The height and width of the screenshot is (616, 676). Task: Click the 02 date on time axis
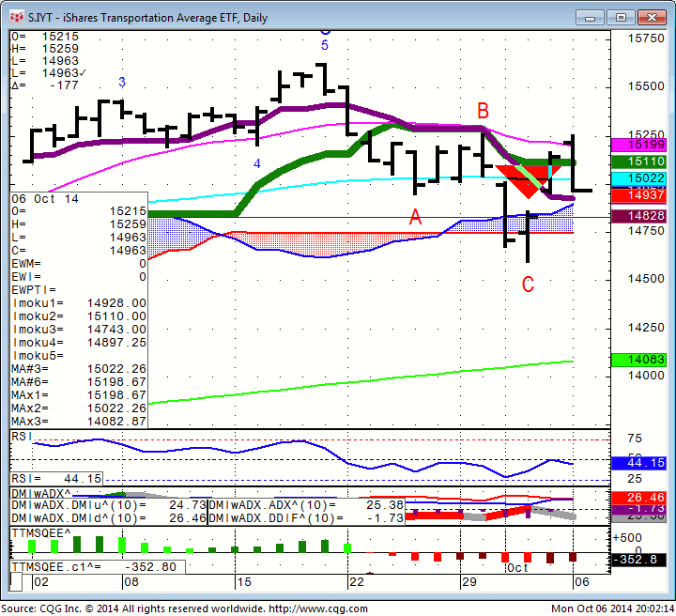(x=41, y=582)
